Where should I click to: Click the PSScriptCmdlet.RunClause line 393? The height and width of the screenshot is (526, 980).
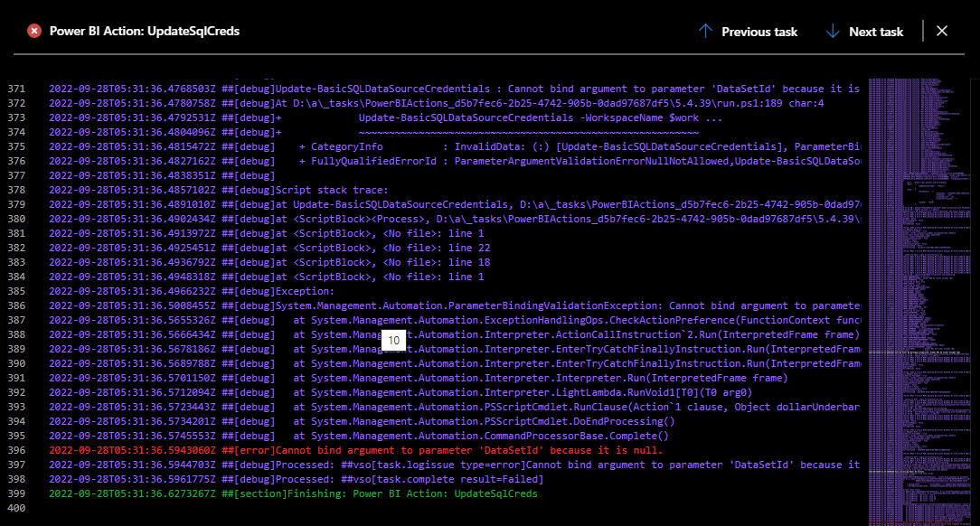[x=455, y=407]
